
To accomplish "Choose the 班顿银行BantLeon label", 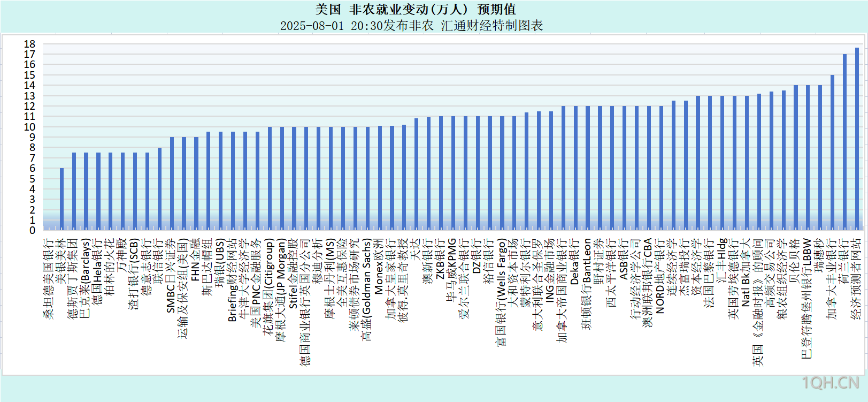I will 587,284.
